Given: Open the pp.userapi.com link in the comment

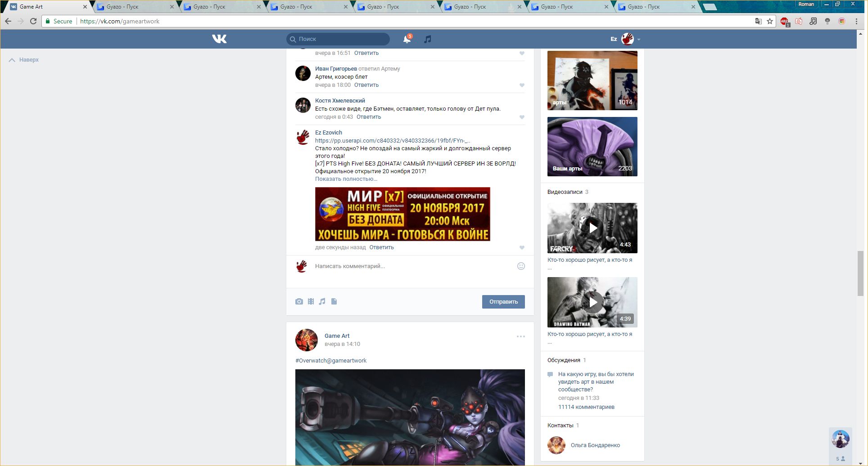Looking at the screenshot, I should (x=393, y=141).
